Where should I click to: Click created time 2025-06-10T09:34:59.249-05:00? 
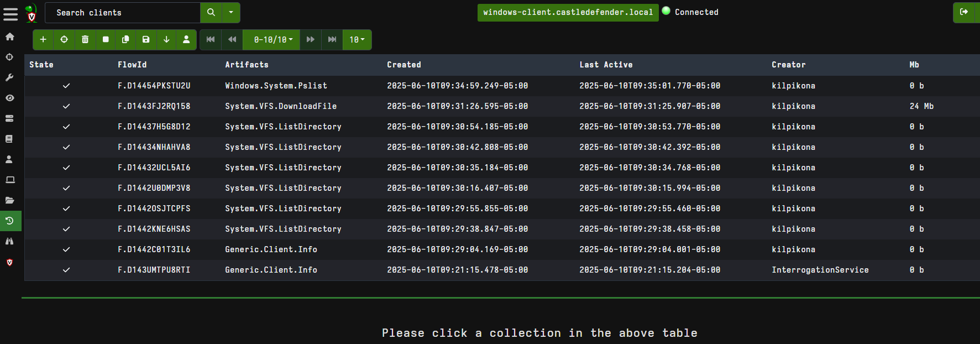pos(457,86)
